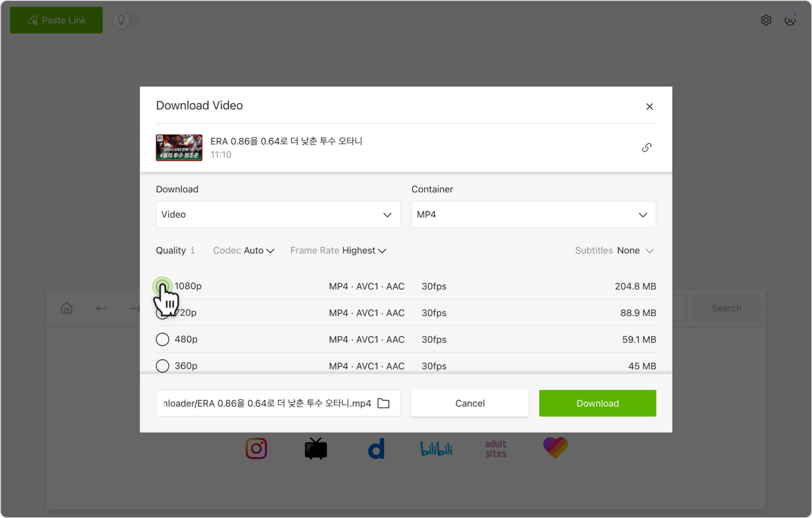Viewport: 812px width, 518px height.
Task: Click the bilibili site icon
Action: pos(436,448)
